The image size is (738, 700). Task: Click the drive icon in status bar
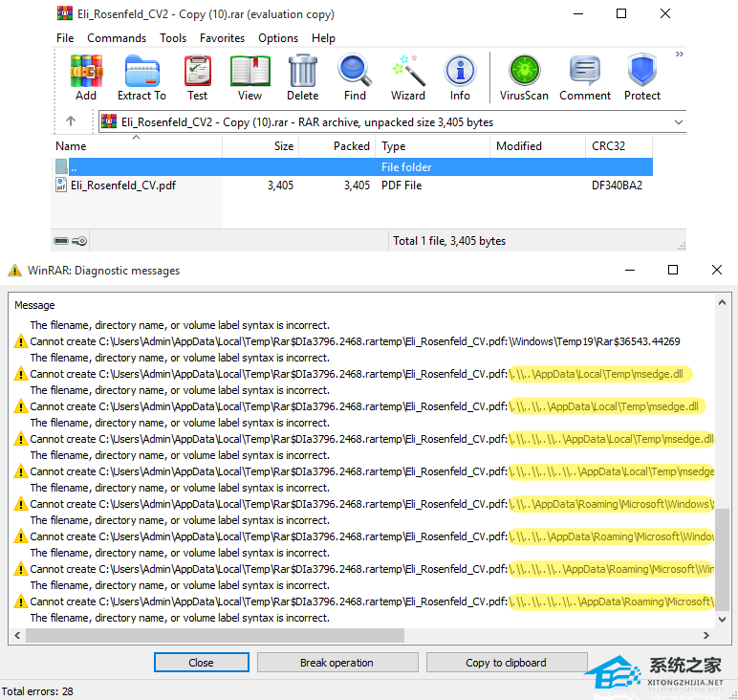[x=61, y=241]
